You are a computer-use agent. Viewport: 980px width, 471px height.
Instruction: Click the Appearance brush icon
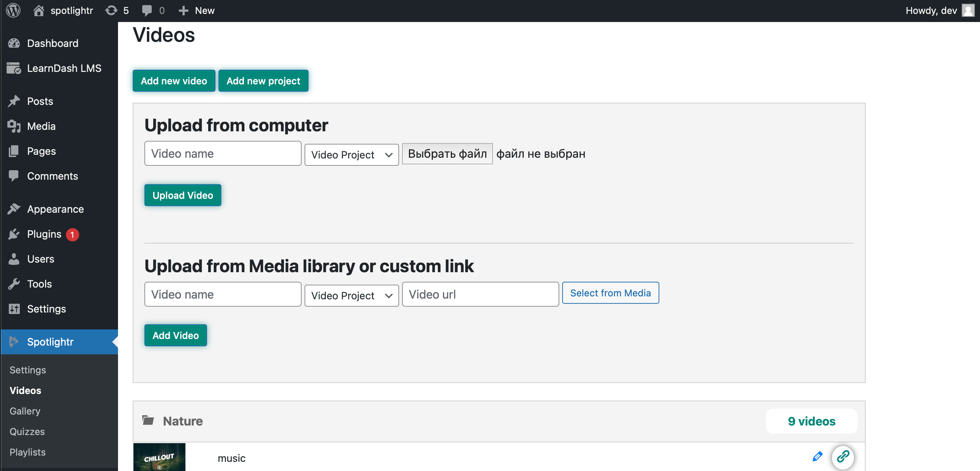coord(14,209)
